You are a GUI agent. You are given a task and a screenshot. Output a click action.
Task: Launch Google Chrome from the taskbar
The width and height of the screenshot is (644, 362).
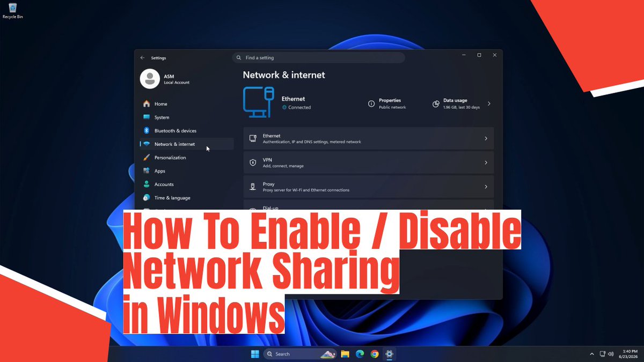pyautogui.click(x=375, y=354)
